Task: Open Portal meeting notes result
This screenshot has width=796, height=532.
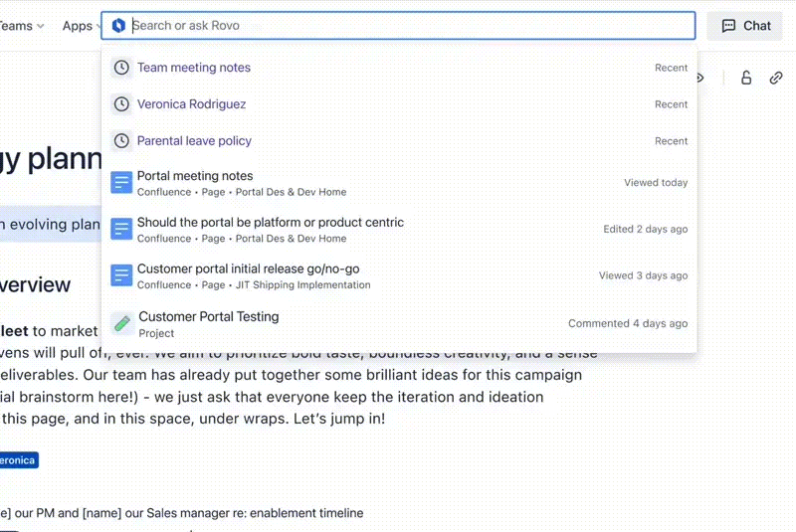Action: click(x=195, y=176)
